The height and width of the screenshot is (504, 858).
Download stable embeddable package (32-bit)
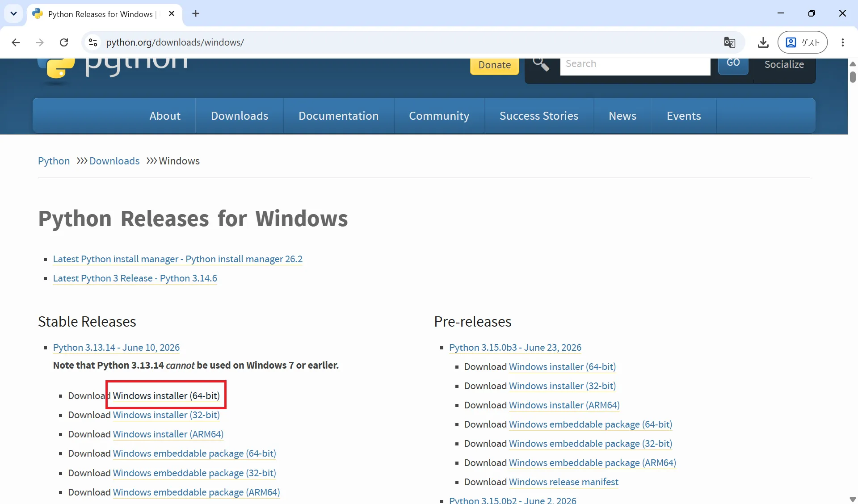point(194,473)
